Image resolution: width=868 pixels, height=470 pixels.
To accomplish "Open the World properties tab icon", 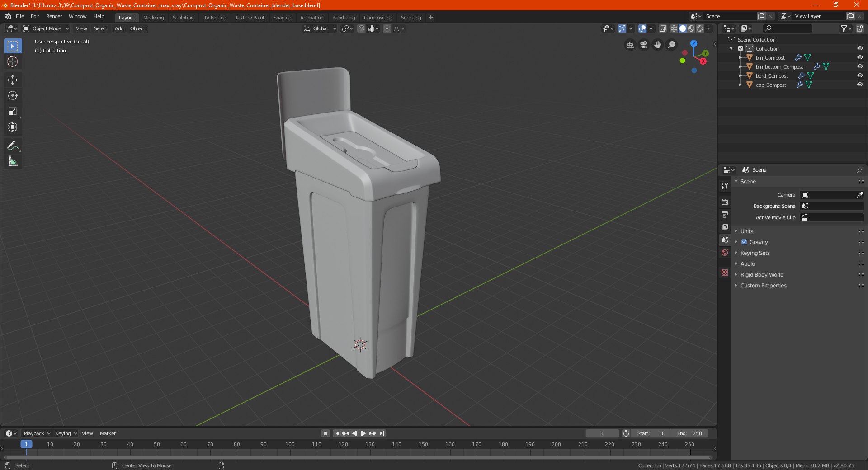I will pyautogui.click(x=725, y=253).
